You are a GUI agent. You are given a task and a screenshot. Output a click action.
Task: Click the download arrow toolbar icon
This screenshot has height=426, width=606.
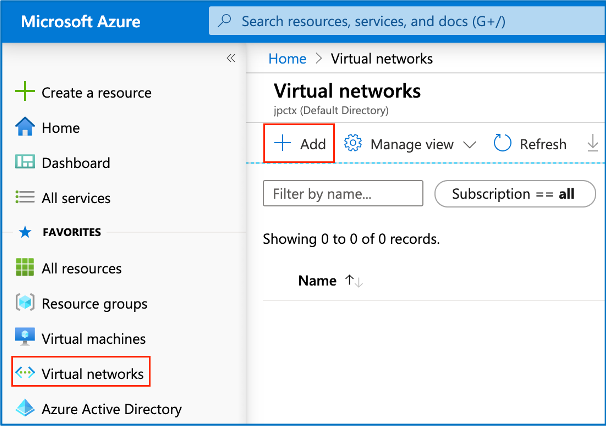tap(593, 144)
